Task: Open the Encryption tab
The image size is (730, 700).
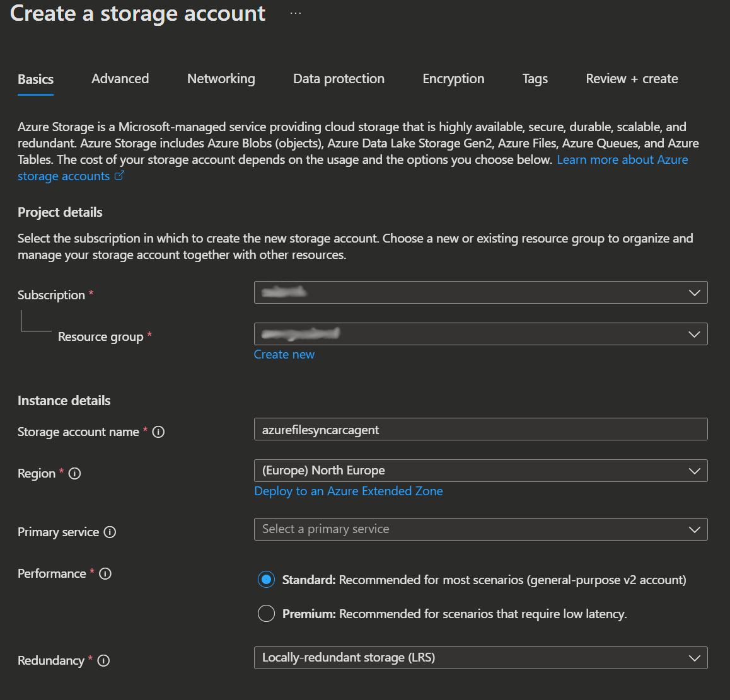Action: tap(453, 79)
